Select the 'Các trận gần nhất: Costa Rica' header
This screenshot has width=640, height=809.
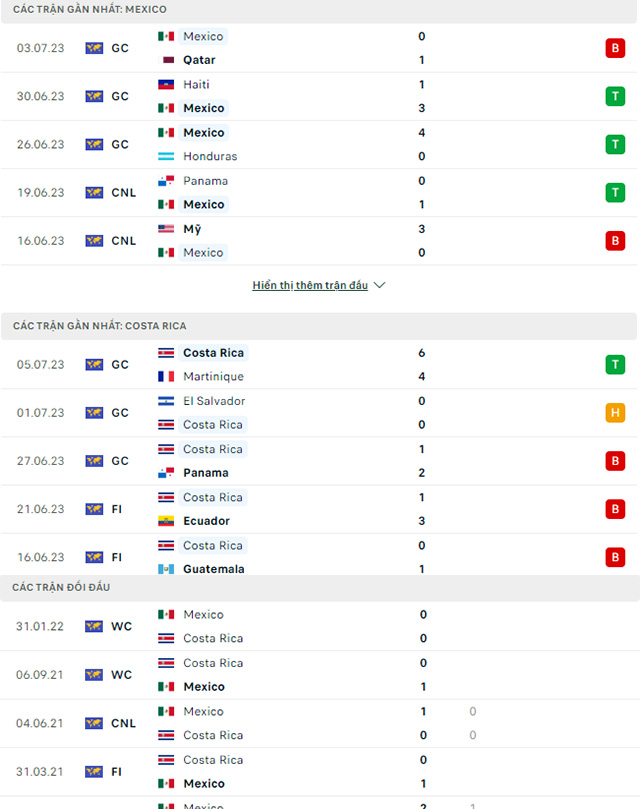click(100, 326)
